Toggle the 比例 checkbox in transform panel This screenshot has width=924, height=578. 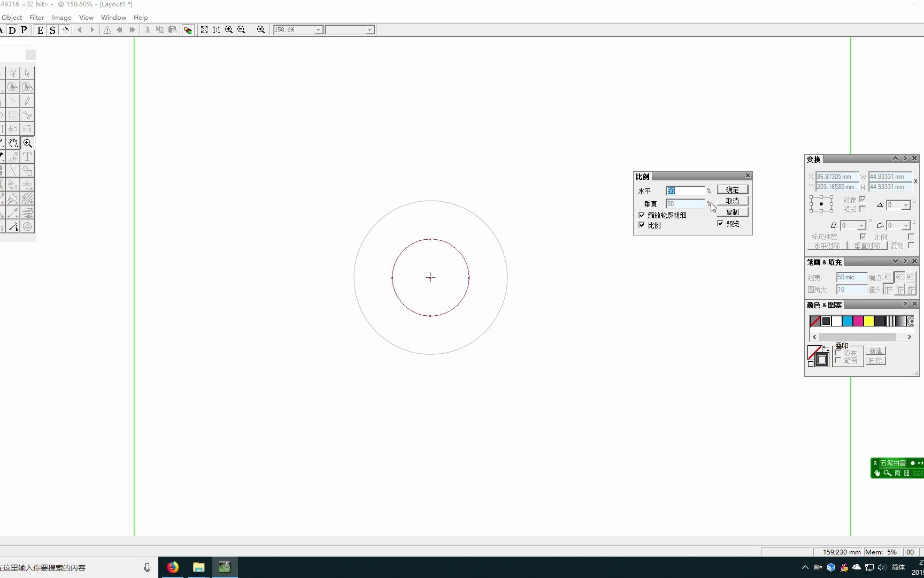[911, 237]
